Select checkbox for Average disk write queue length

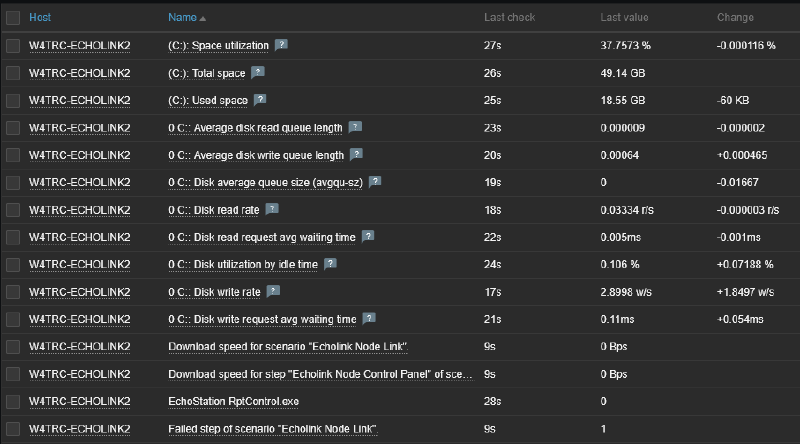click(x=13, y=155)
